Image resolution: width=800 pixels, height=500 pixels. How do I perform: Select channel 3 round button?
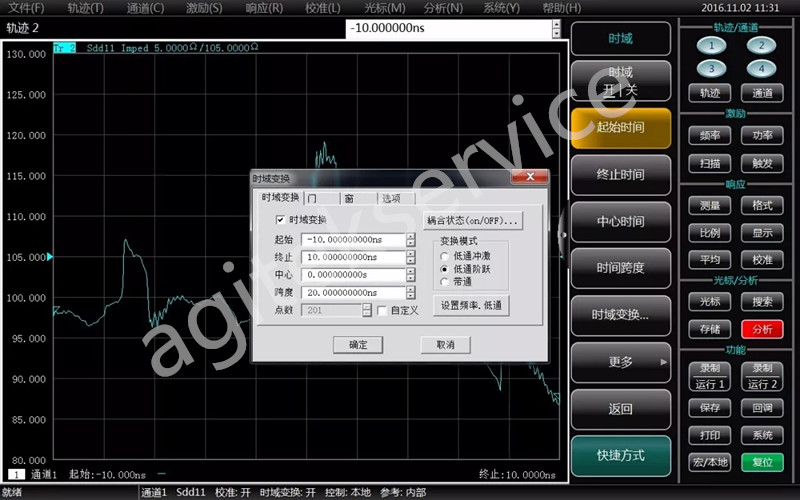click(x=711, y=69)
